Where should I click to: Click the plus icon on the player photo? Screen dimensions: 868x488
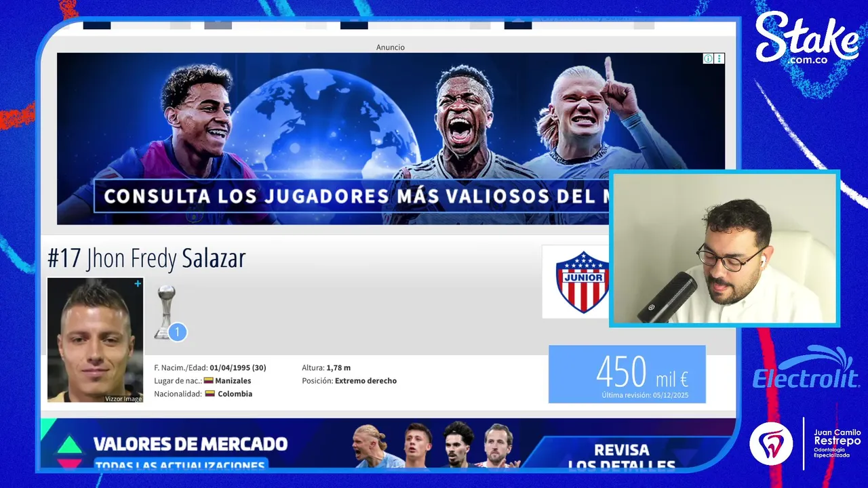[x=138, y=284]
